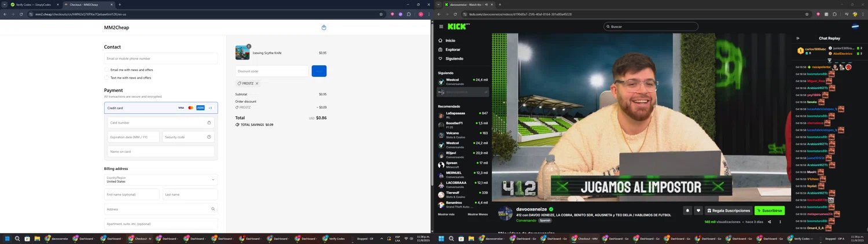Viewport: 868px width, 244px height.
Task: Open tab search dropdown in Kick browser
Action: click(439, 5)
